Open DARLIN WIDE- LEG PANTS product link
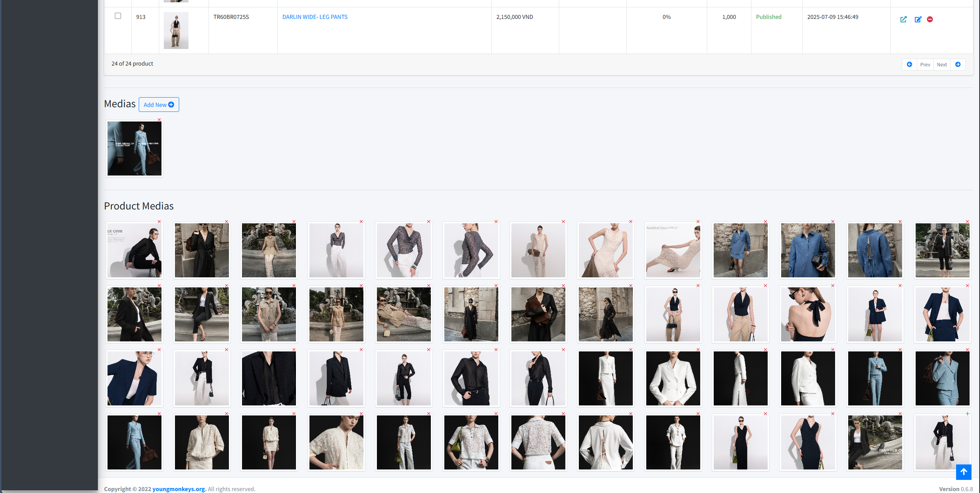The image size is (980, 493). point(315,17)
